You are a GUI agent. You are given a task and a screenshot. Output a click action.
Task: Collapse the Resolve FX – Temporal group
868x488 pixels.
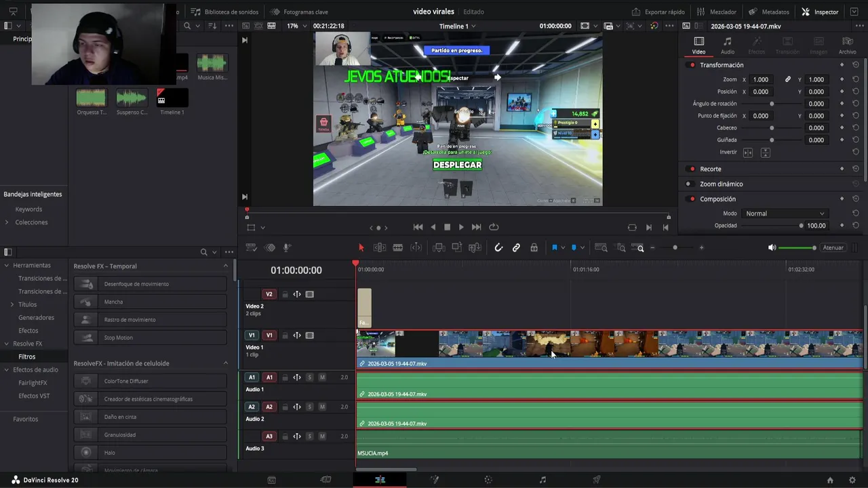coord(226,266)
